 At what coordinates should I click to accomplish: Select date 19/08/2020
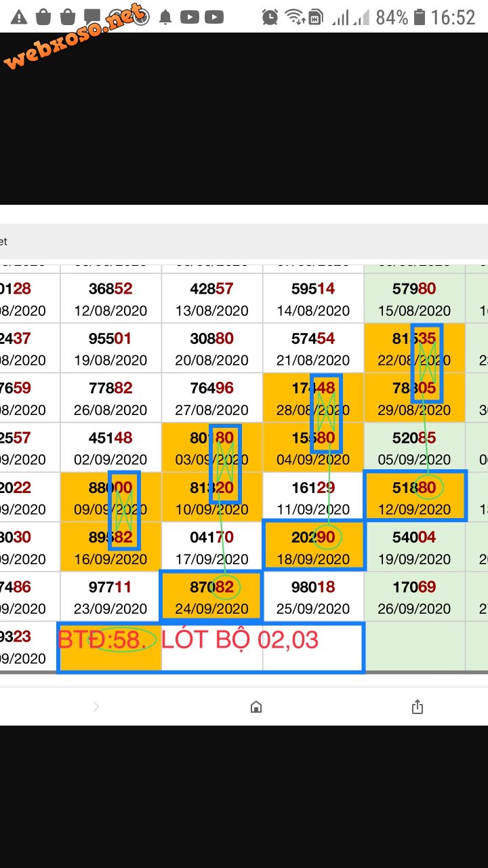click(110, 360)
